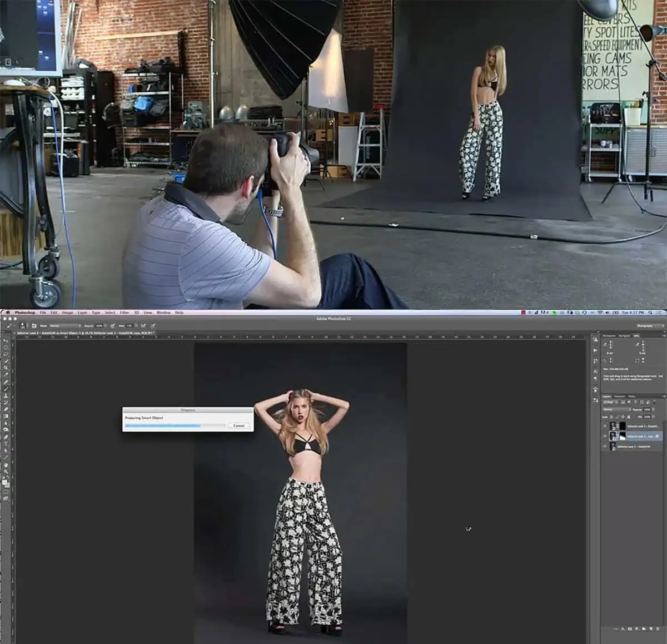This screenshot has width=667, height=644.
Task: Select the Eyedropper tool
Action: coord(6,375)
